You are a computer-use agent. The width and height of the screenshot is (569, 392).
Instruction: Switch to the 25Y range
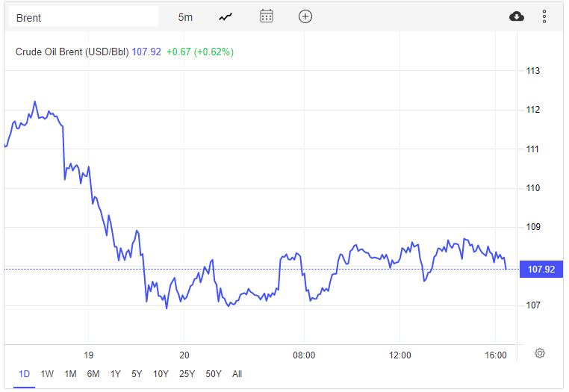pyautogui.click(x=187, y=373)
